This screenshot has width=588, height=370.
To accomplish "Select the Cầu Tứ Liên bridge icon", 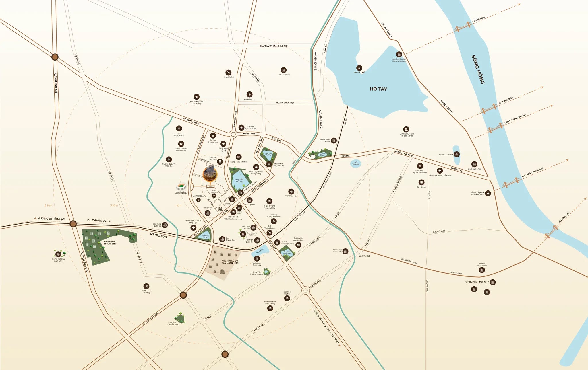I will click(463, 27).
